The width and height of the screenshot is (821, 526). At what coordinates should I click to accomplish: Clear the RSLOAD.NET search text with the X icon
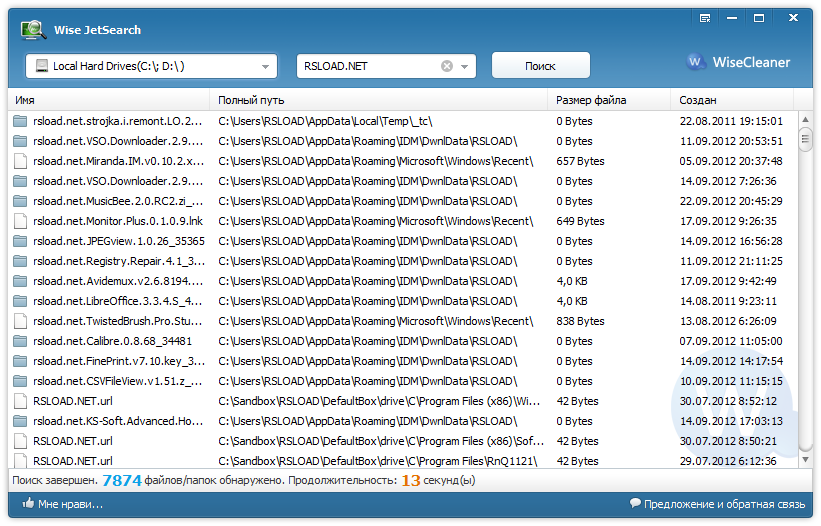coord(447,66)
